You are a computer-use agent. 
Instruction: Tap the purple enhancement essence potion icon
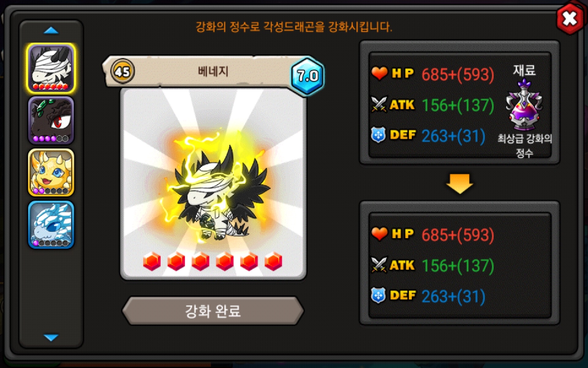[x=524, y=105]
